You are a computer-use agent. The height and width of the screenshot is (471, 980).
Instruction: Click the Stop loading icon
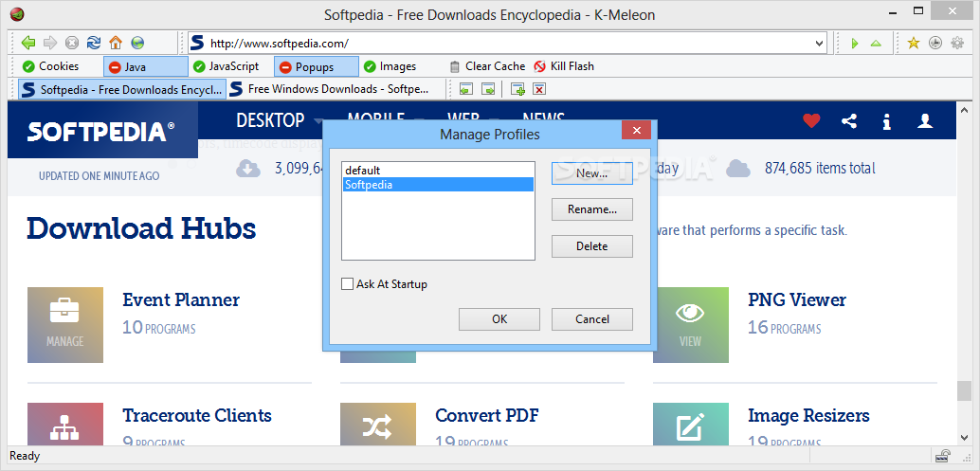click(72, 43)
